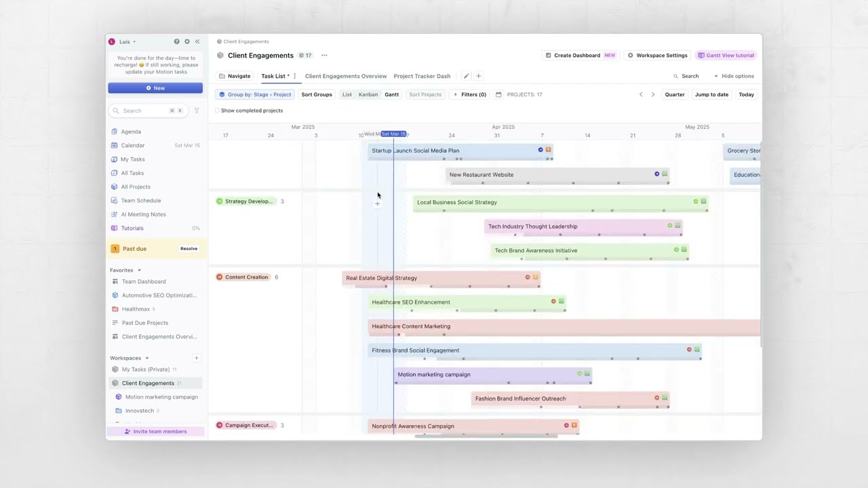The width and height of the screenshot is (868, 488).
Task: Switch to Client Engagements Overview tab
Action: (346, 76)
